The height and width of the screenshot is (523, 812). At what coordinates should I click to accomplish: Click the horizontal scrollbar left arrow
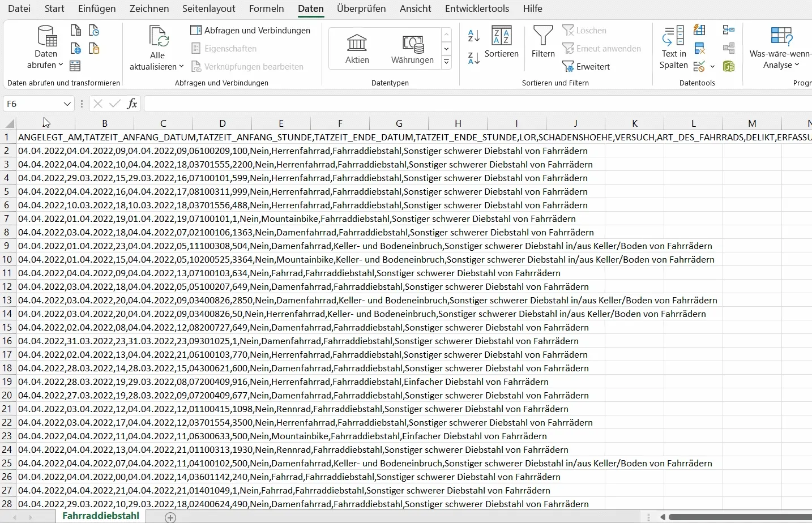coord(661,517)
